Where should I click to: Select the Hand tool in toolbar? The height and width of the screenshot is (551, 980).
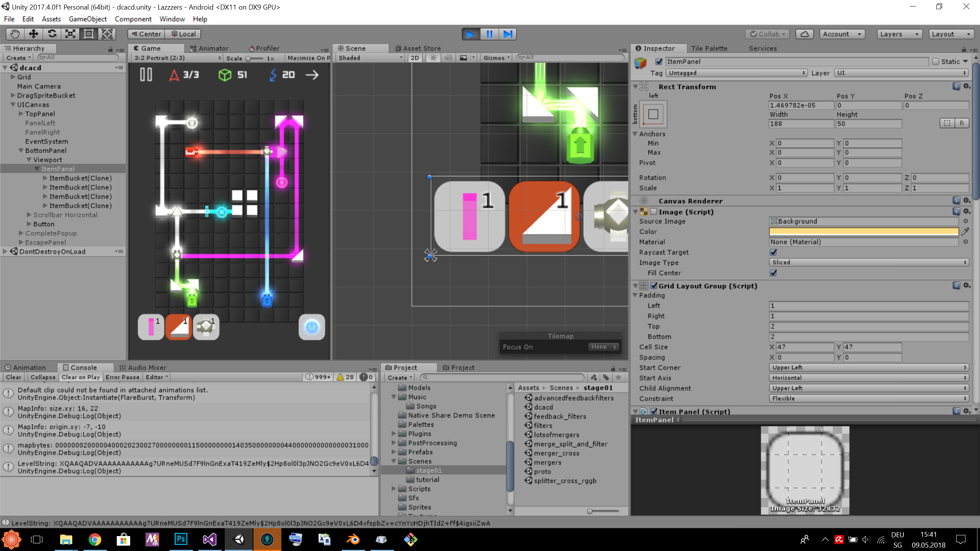point(15,34)
